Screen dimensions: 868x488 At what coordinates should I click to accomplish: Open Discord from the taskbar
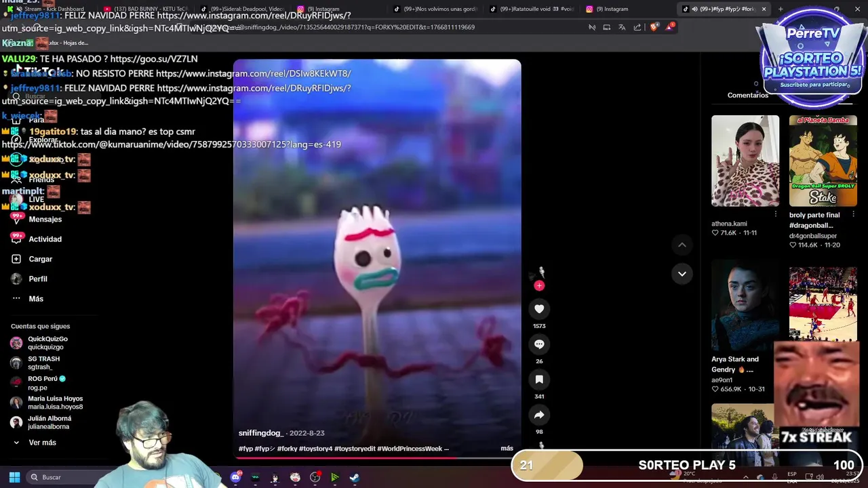coord(235,477)
